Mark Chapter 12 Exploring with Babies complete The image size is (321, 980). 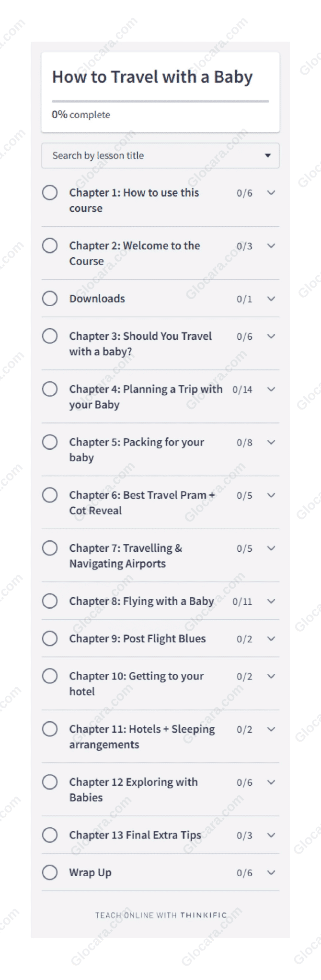point(50,782)
